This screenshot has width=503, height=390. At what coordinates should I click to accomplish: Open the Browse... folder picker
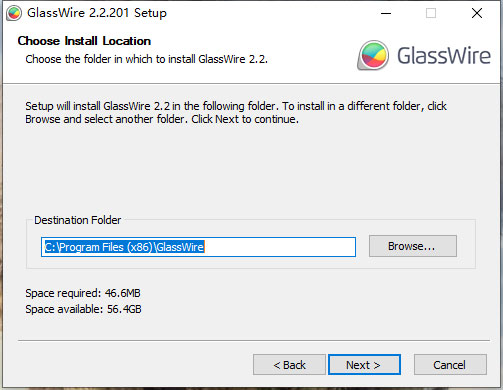[413, 246]
